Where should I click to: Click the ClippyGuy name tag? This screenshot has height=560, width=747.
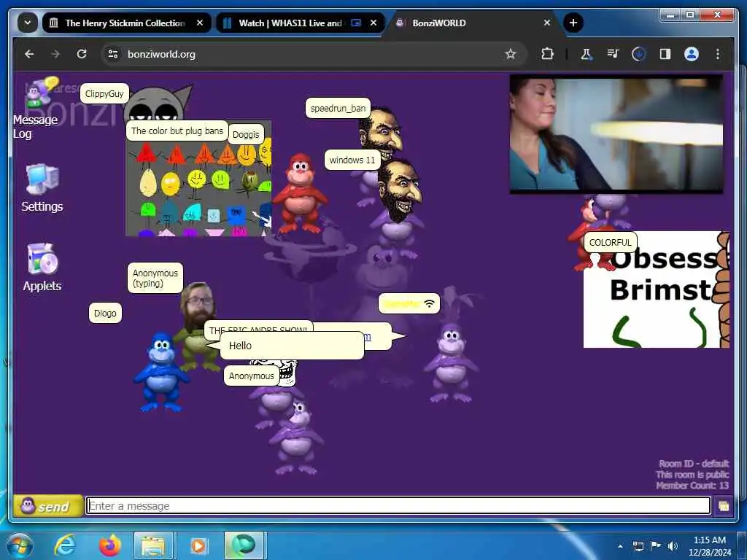click(104, 93)
